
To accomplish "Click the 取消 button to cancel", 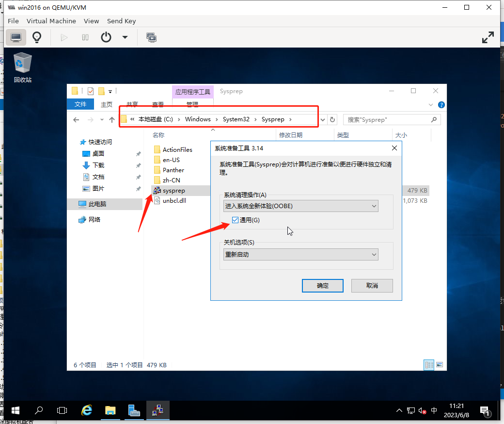I will 372,286.
